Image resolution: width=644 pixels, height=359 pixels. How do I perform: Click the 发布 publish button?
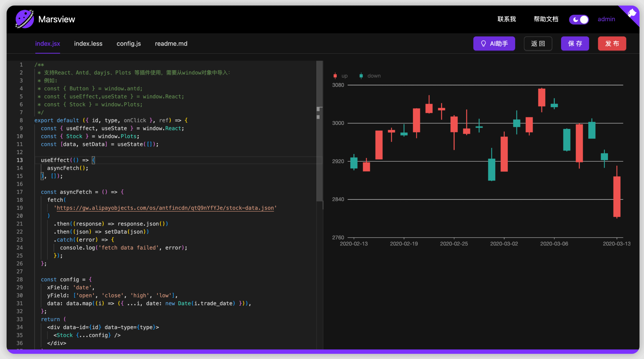[x=612, y=43]
